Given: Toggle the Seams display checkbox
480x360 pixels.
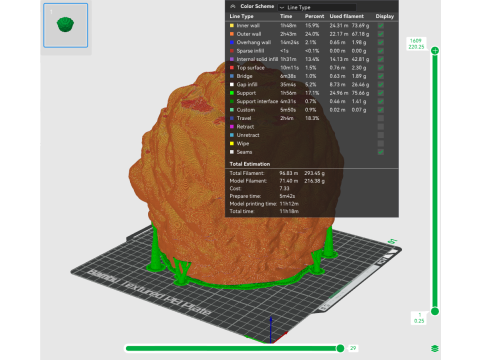Looking at the screenshot, I should (381, 152).
